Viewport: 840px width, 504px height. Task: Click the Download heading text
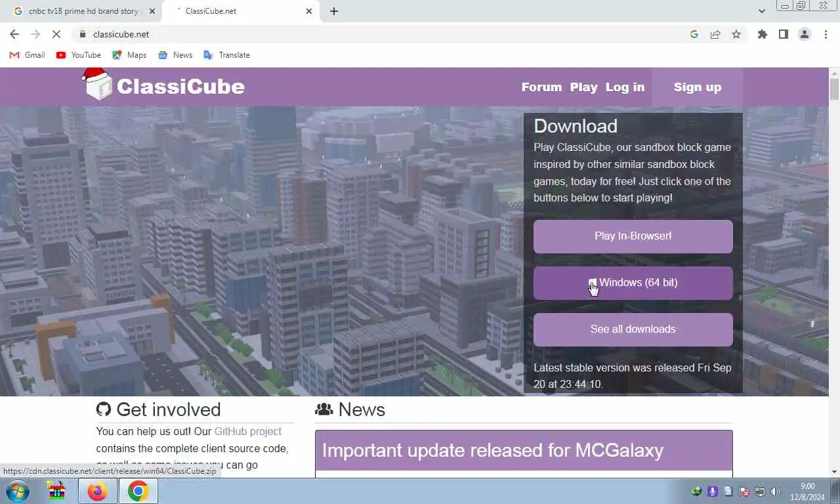tap(576, 126)
